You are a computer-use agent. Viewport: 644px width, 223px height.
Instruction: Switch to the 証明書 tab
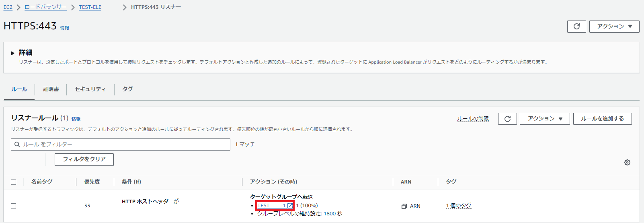[x=51, y=89]
